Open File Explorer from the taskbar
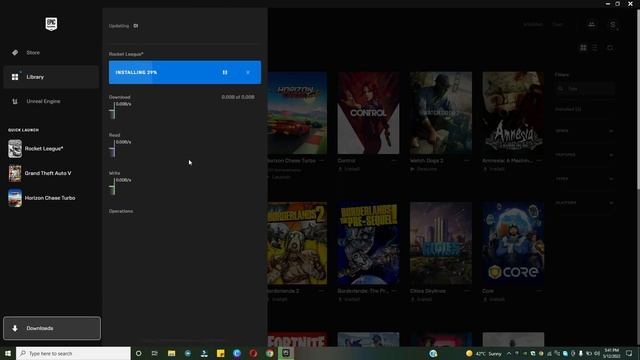The height and width of the screenshot is (360, 640). [x=171, y=353]
